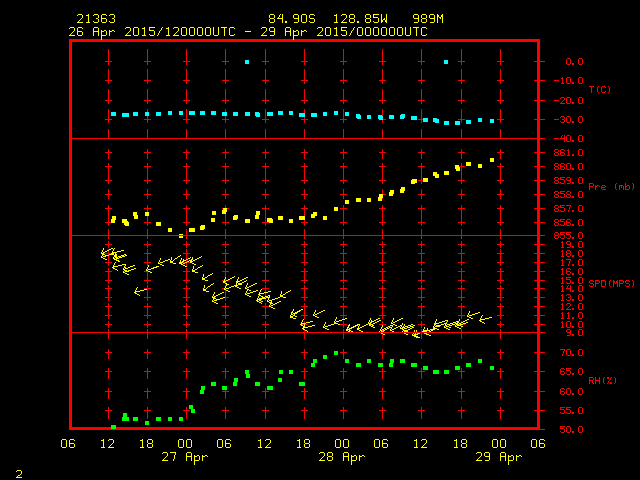The image size is (640, 480).
Task: Click the temperature axis value -40.0
Action: click(x=568, y=139)
